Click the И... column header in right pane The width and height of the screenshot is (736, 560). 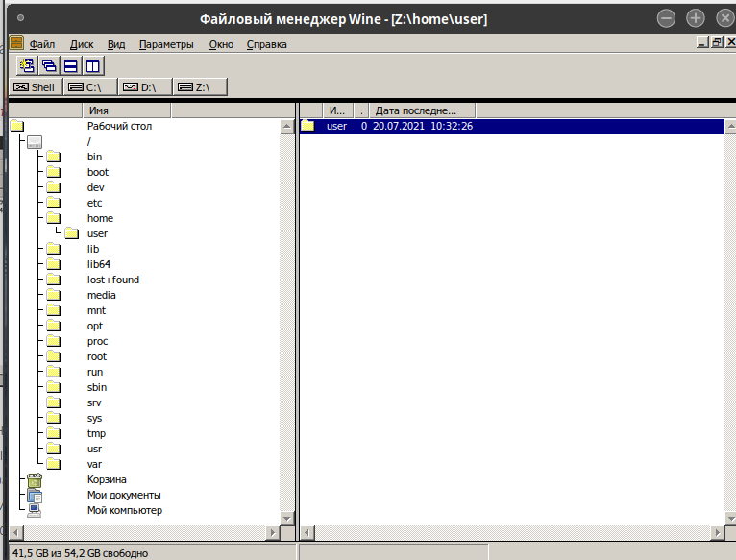tap(337, 110)
